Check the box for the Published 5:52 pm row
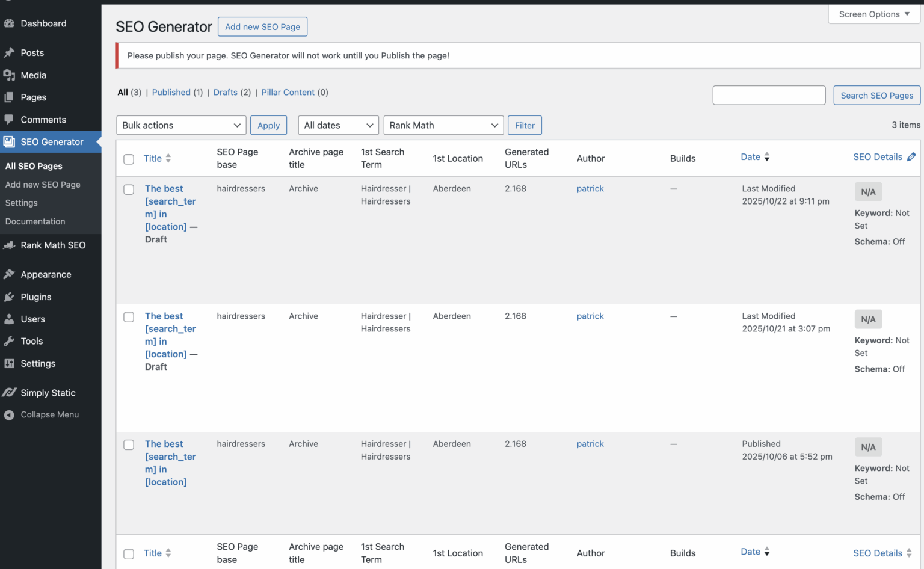The height and width of the screenshot is (569, 924). coord(129,444)
